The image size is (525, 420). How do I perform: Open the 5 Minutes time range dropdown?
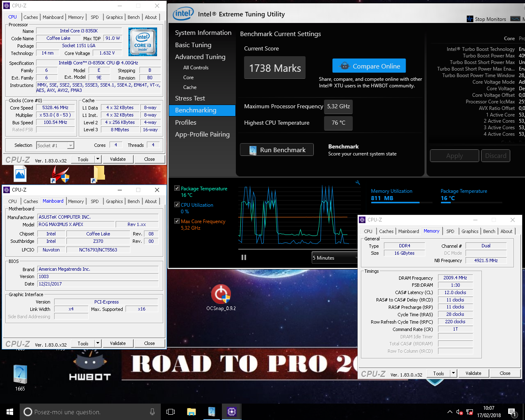point(335,258)
